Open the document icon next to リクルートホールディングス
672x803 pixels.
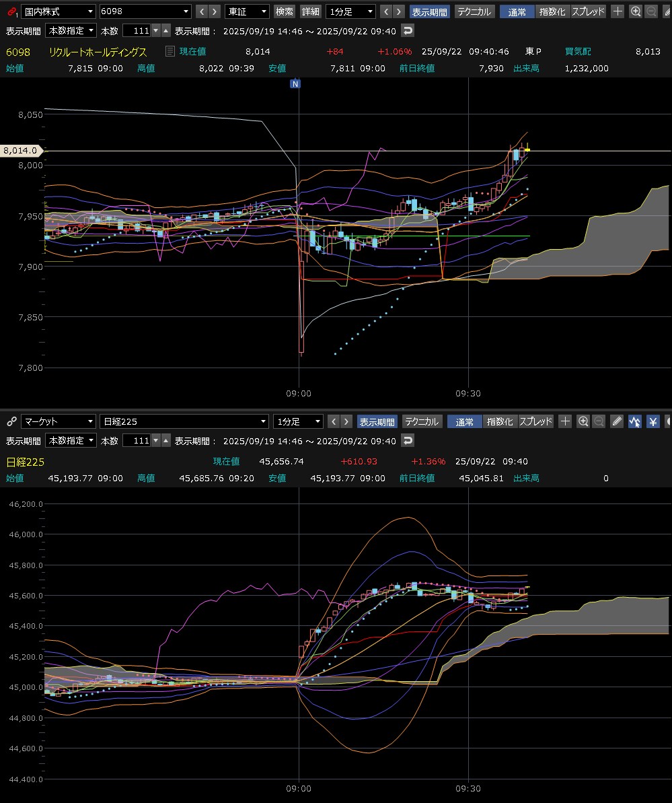[x=170, y=51]
